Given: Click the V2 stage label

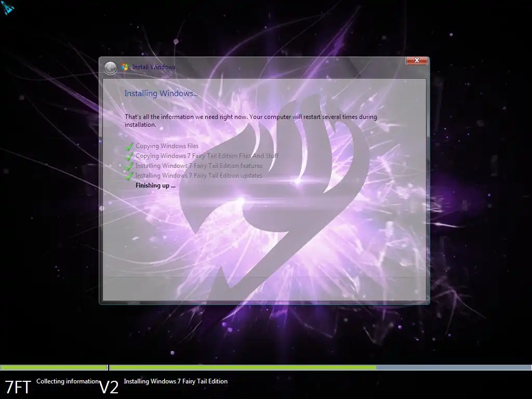Looking at the screenshot, I should pos(109,387).
